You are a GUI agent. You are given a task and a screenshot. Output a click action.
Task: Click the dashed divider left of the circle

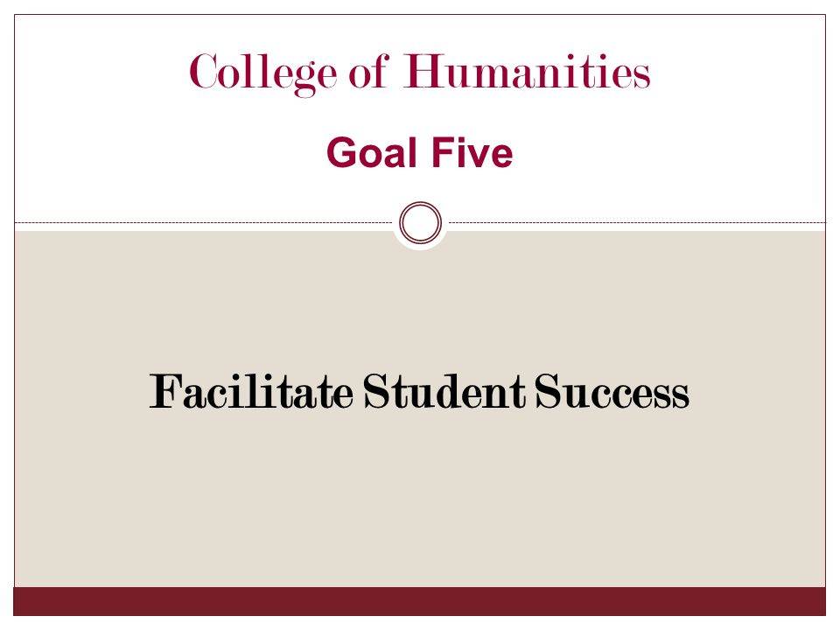(204, 222)
